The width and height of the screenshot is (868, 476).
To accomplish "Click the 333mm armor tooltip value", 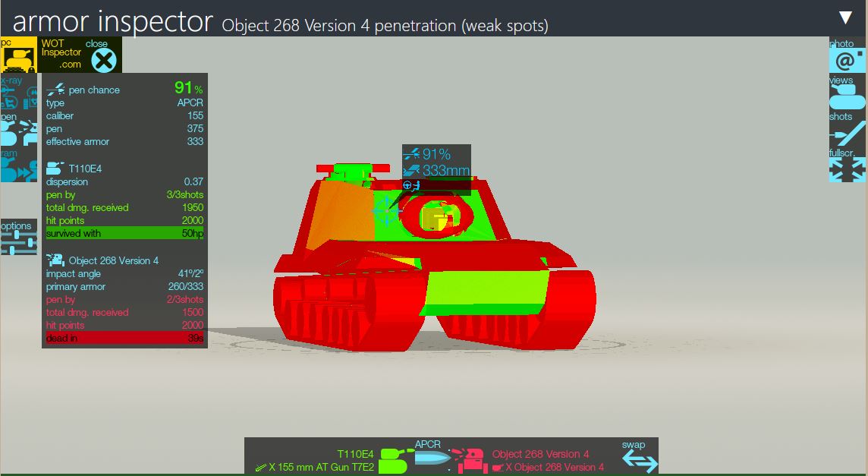I will [445, 171].
